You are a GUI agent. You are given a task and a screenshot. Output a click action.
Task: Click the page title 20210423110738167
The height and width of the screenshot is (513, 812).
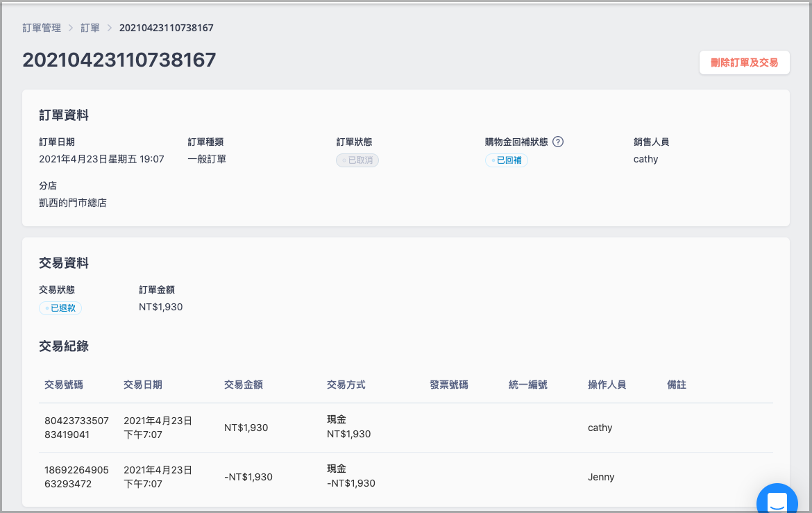(119, 60)
